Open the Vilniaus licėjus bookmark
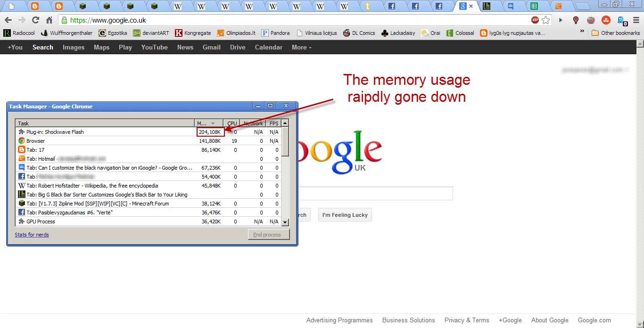The height and width of the screenshot is (328, 644). 317,33
